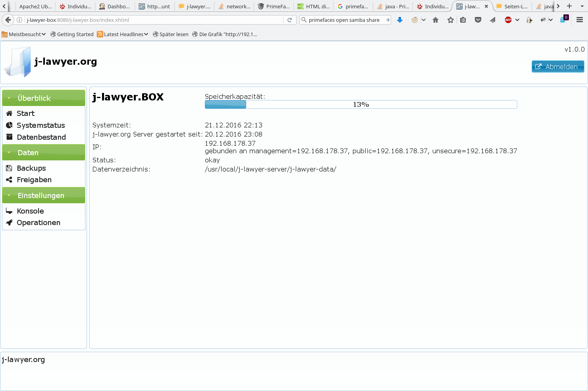Click the Operationen rocket icon

[9, 223]
